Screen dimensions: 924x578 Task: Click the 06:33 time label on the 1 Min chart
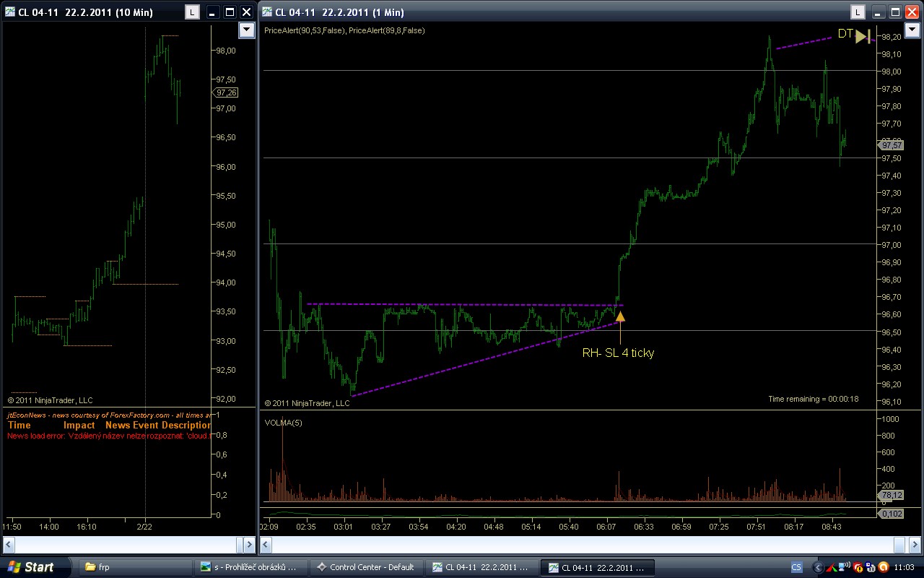644,527
